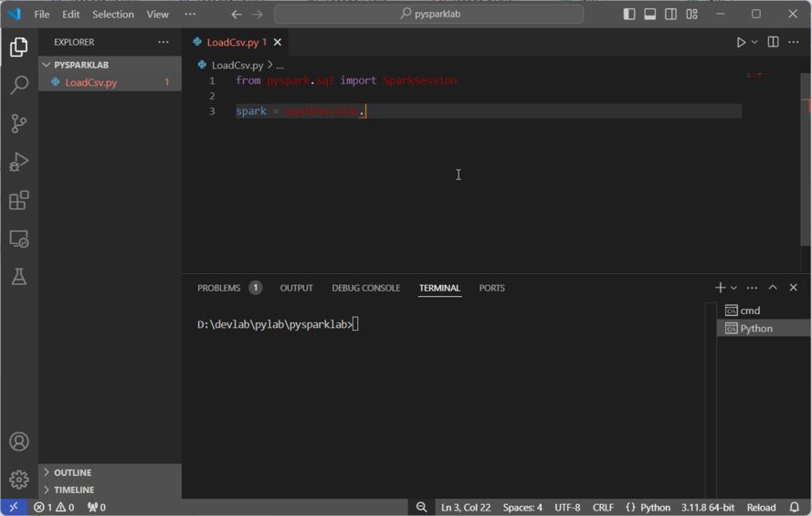The image size is (812, 516).
Task: Toggle the bottom panel visibility
Action: click(x=650, y=14)
